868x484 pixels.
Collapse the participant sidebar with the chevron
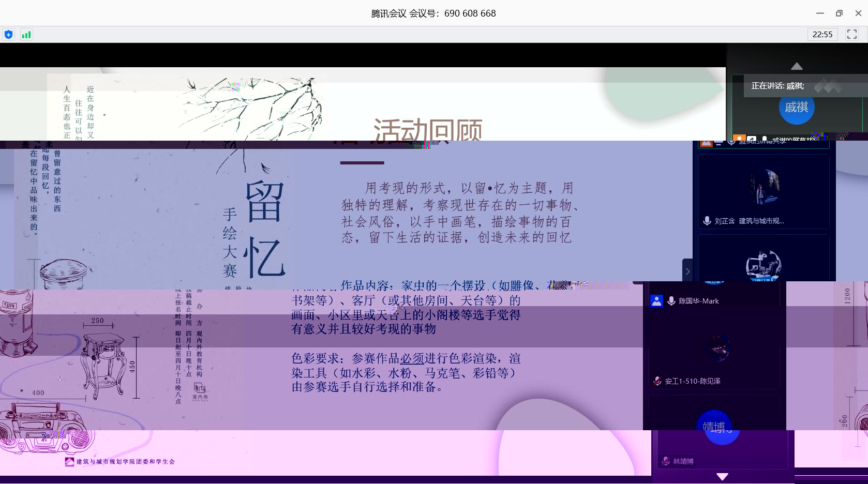[687, 271]
